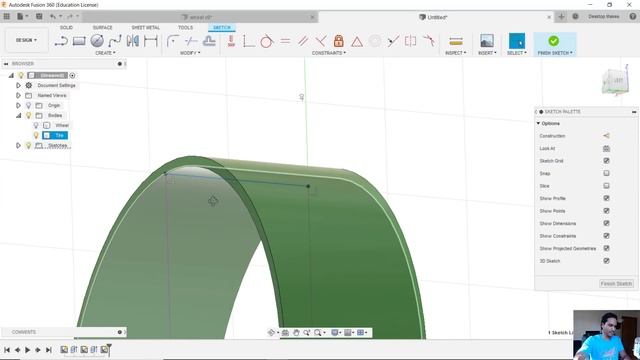Apply Tangent constraint icon

click(x=267, y=41)
